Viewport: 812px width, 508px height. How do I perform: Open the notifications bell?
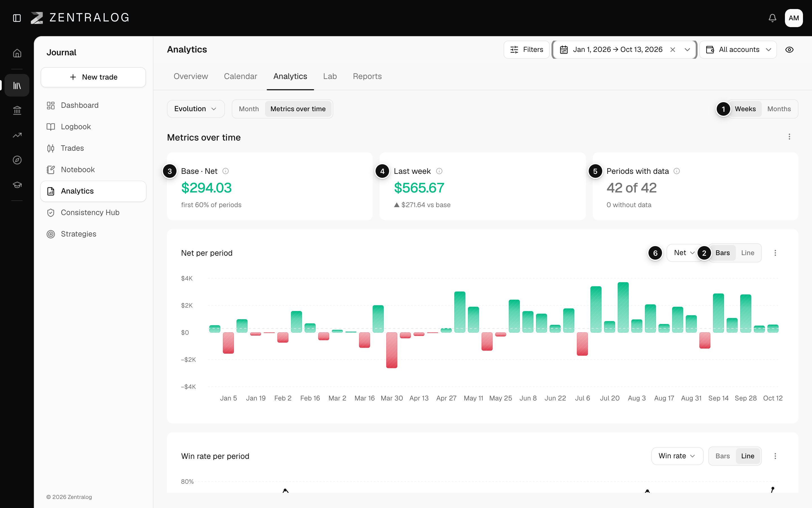773,18
